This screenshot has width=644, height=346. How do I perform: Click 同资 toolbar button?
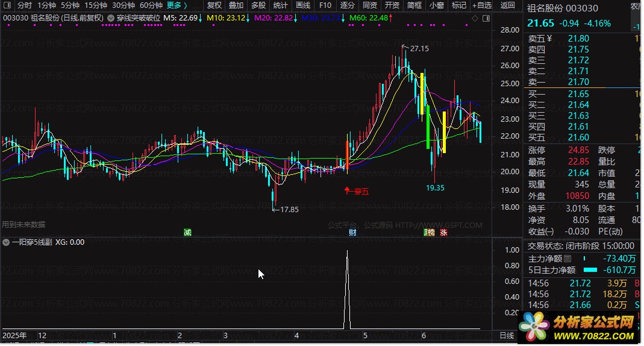[370, 5]
